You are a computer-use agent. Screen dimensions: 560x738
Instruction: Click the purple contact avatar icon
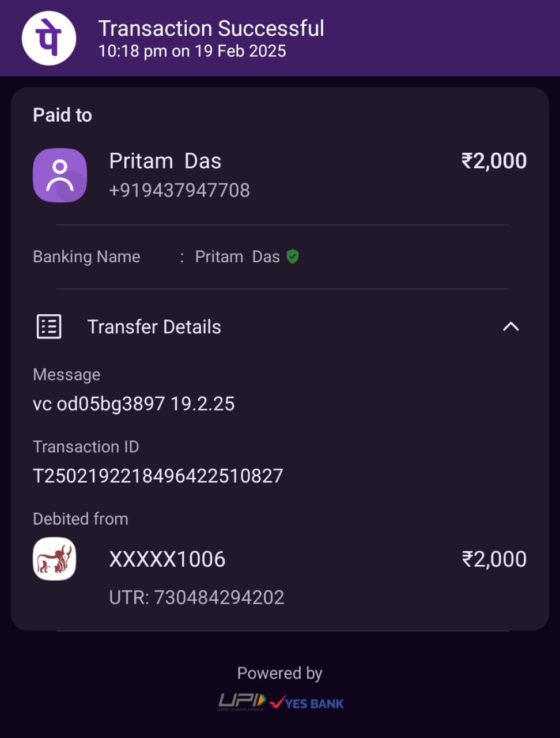click(x=60, y=175)
